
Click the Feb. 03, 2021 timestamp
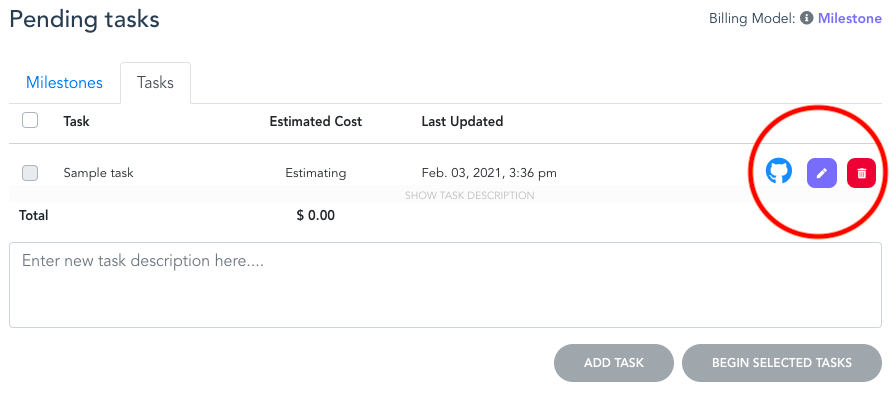[x=489, y=173]
